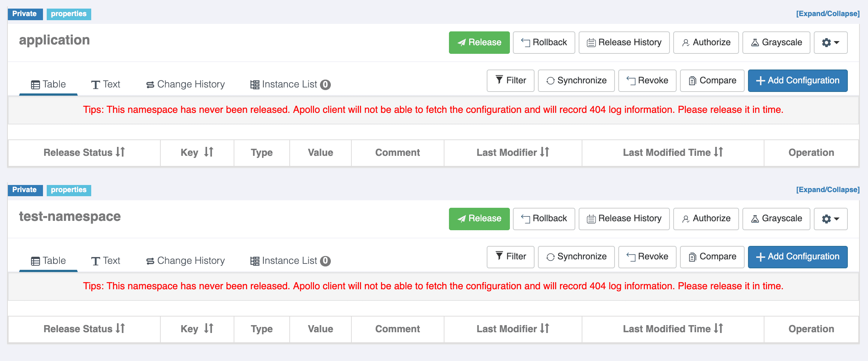Select the Release plane icon for test-namespace
The image size is (868, 361).
point(463,219)
